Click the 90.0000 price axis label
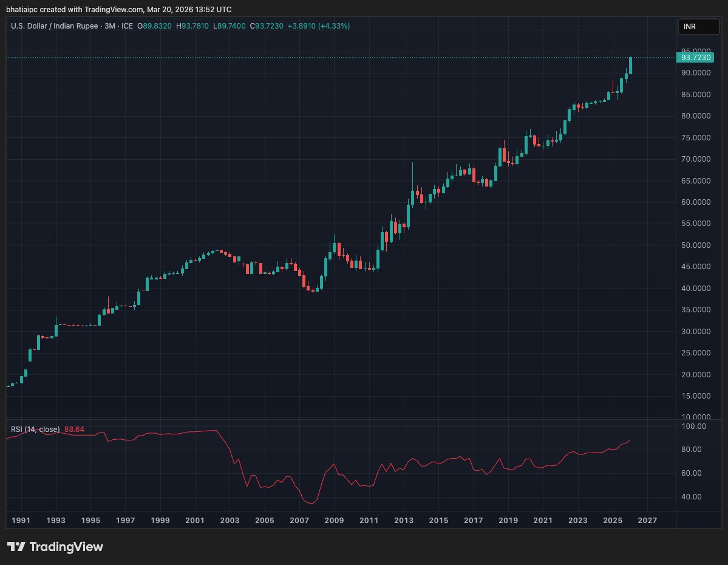Screen dimensions: 728x565 click(x=696, y=73)
